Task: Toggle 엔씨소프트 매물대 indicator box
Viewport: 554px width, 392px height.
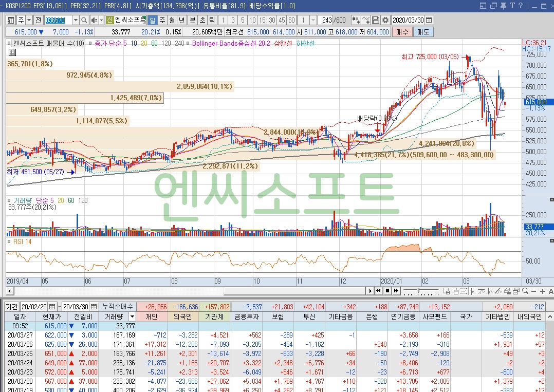Action: (9, 44)
